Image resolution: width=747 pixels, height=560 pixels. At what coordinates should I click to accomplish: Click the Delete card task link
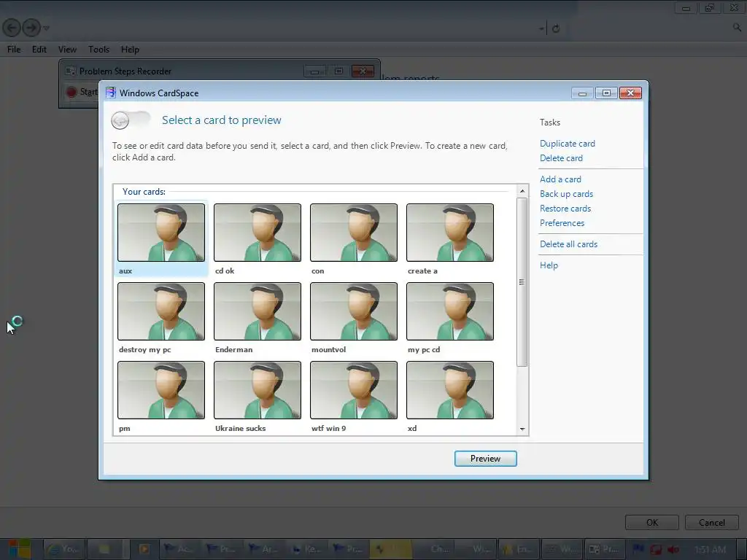tap(561, 158)
